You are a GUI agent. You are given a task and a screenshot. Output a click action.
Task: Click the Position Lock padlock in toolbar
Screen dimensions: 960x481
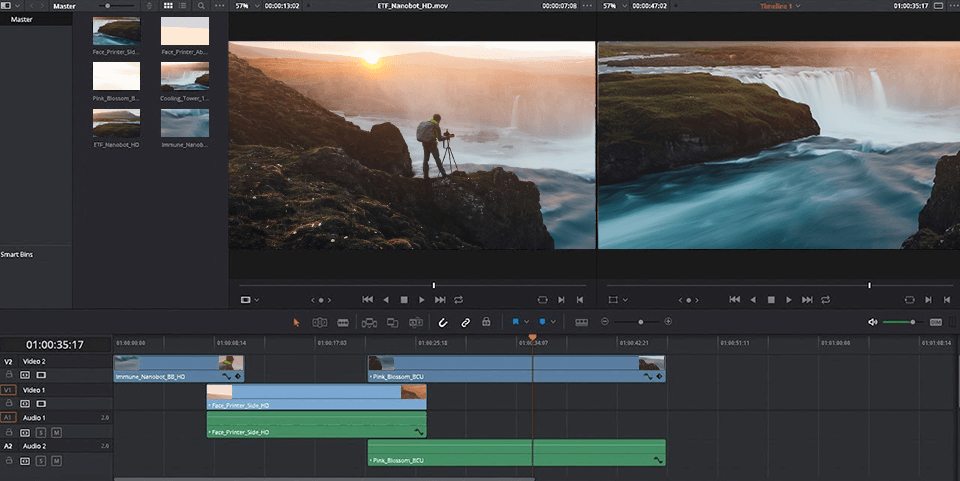point(486,322)
